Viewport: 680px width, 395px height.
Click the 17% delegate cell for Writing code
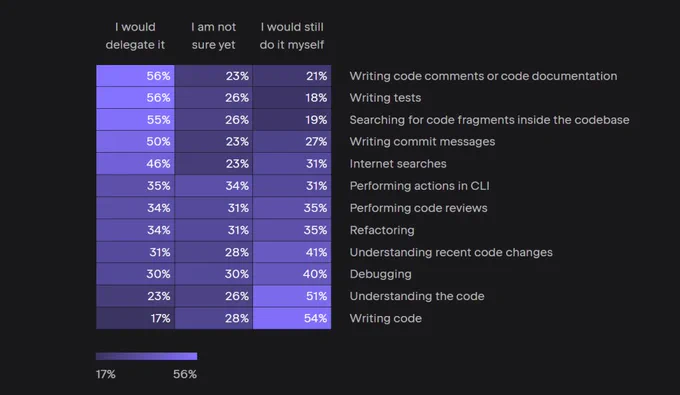pyautogui.click(x=135, y=318)
